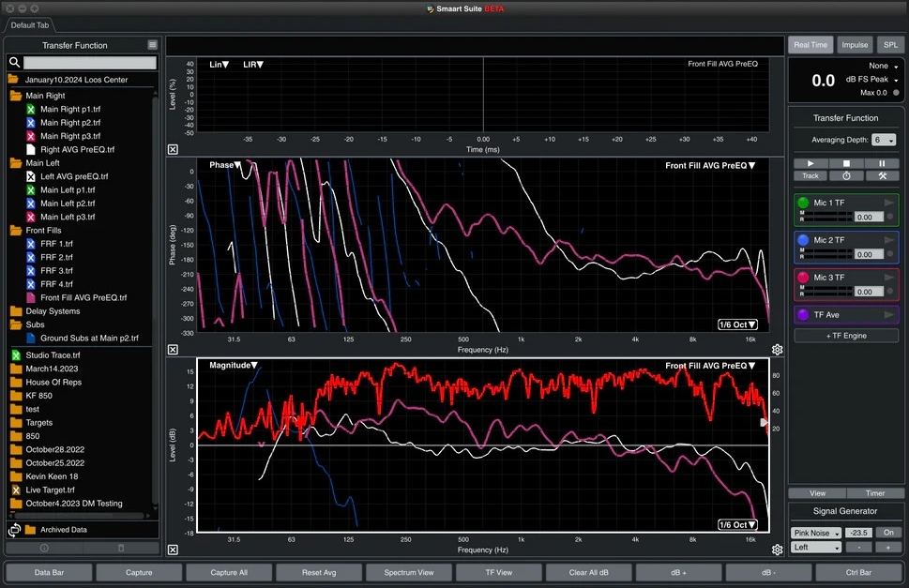Open the Phase graph 1/6 Oct smoothing dropdown

pos(737,324)
